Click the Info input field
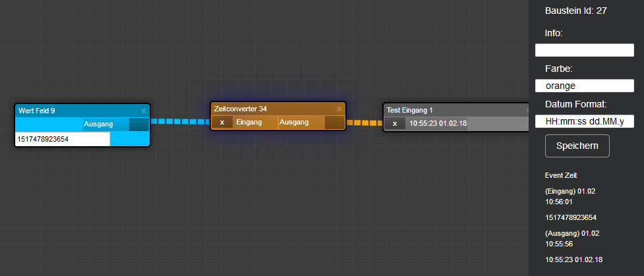This screenshot has height=276, width=644. [585, 50]
